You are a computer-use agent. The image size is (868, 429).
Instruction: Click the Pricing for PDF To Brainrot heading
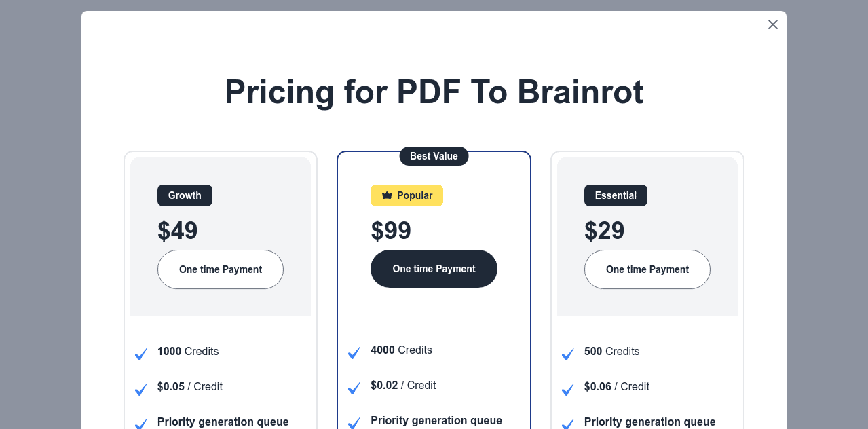434,92
